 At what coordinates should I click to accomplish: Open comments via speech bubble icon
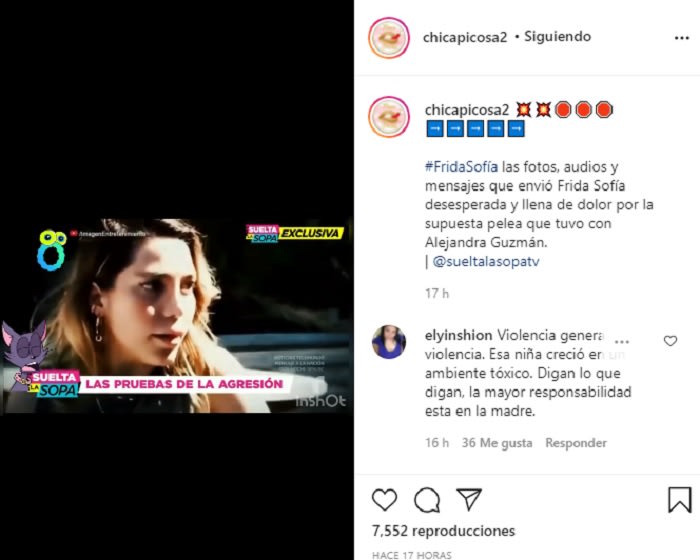click(427, 499)
